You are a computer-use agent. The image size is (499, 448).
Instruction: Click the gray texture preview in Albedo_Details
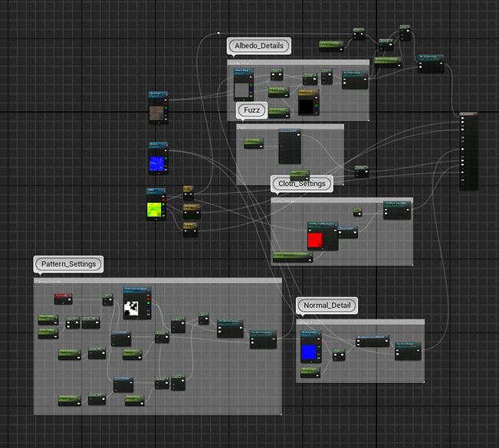point(241,90)
